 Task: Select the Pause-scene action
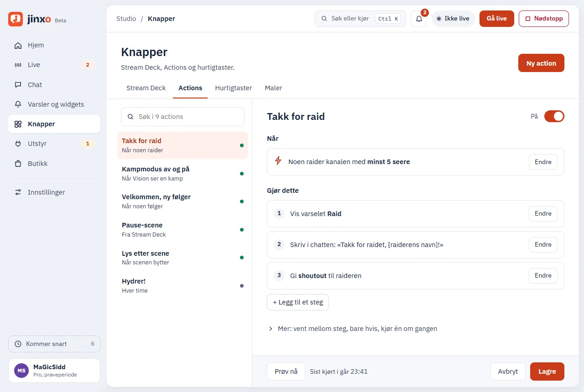pyautogui.click(x=182, y=230)
